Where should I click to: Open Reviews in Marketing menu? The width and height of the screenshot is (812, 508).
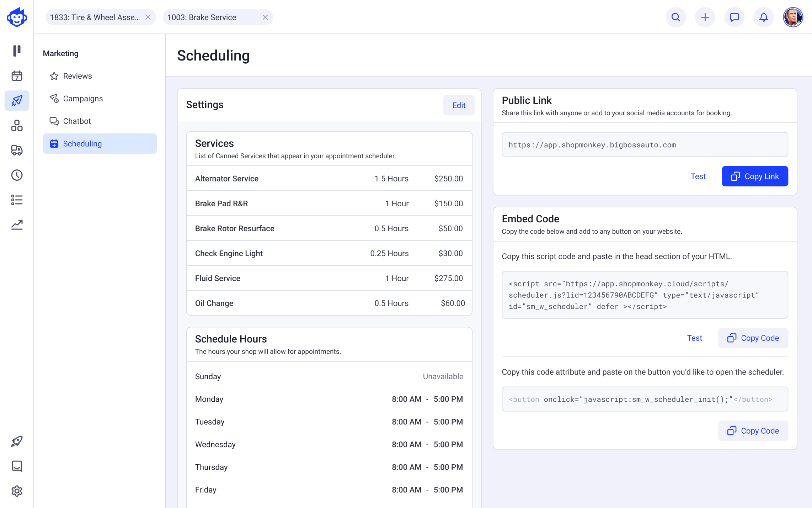pyautogui.click(x=100, y=76)
